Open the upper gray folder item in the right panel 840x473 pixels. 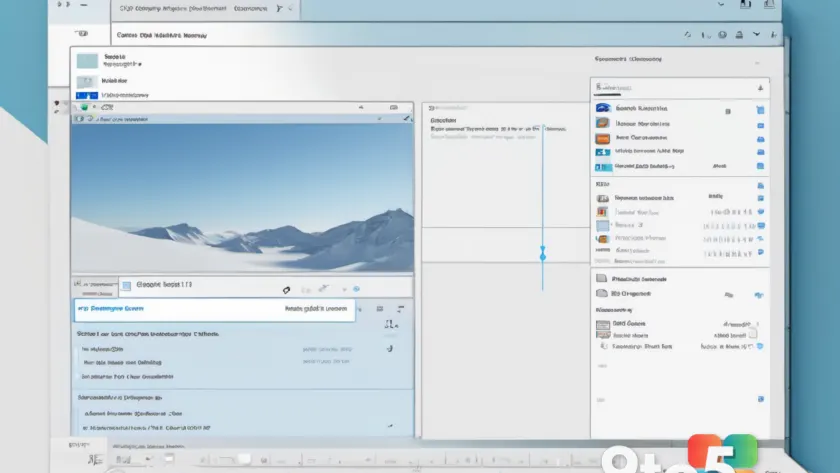click(632, 279)
